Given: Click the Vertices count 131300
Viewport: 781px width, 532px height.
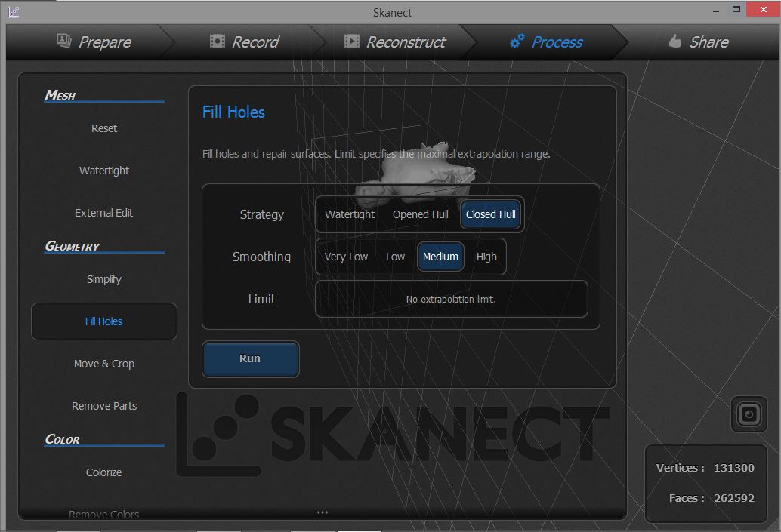Looking at the screenshot, I should pyautogui.click(x=733, y=468).
